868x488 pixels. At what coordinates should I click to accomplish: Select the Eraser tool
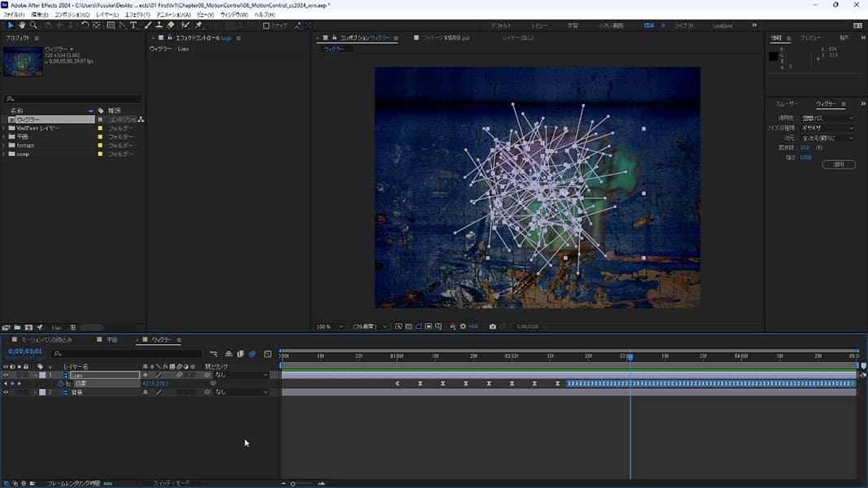[171, 25]
